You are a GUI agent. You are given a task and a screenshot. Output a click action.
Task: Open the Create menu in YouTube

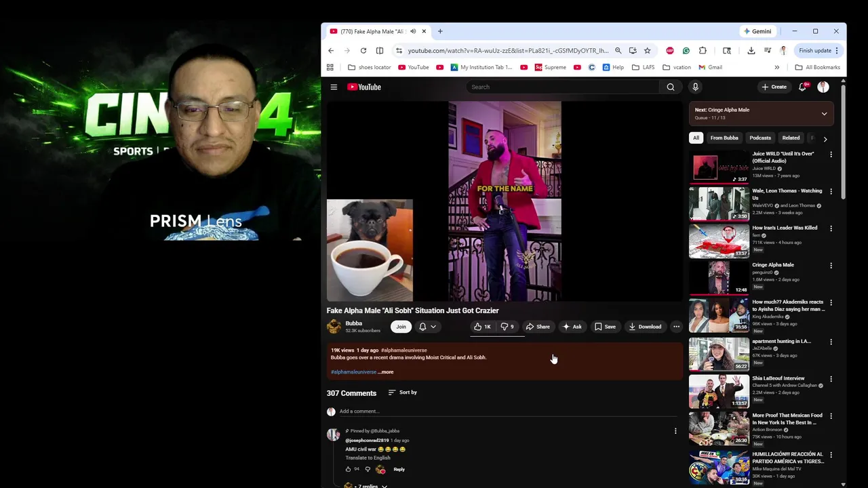click(774, 87)
